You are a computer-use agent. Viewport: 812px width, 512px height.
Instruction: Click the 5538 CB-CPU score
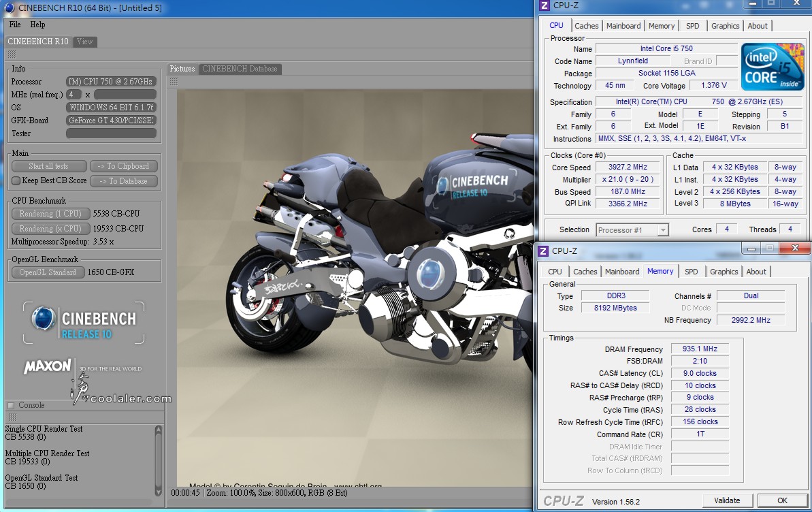[116, 214]
